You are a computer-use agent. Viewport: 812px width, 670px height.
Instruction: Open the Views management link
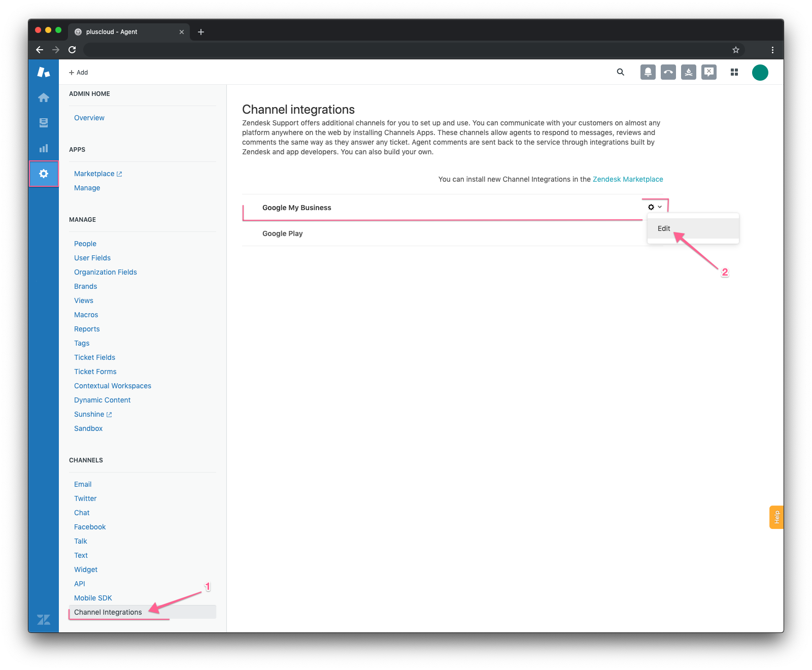tap(84, 300)
